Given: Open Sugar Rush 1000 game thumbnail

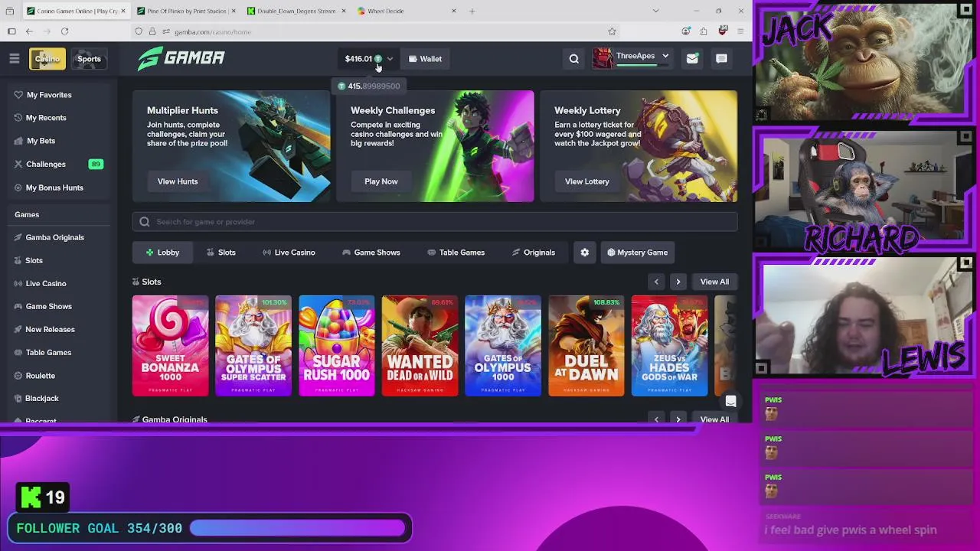Looking at the screenshot, I should pyautogui.click(x=337, y=346).
